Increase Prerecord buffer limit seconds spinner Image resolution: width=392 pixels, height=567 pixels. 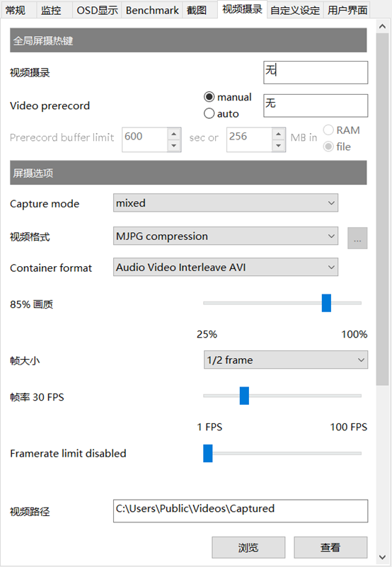(x=174, y=134)
